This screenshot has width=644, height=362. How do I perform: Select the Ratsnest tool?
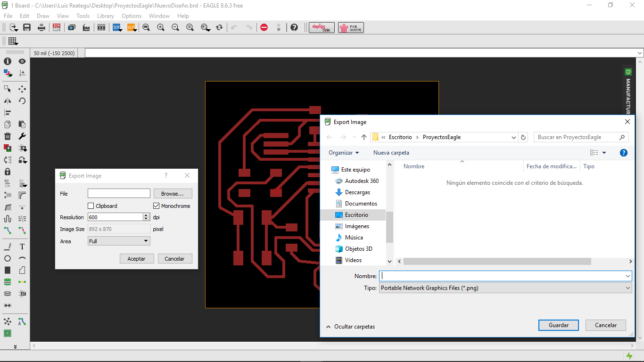tap(8, 321)
